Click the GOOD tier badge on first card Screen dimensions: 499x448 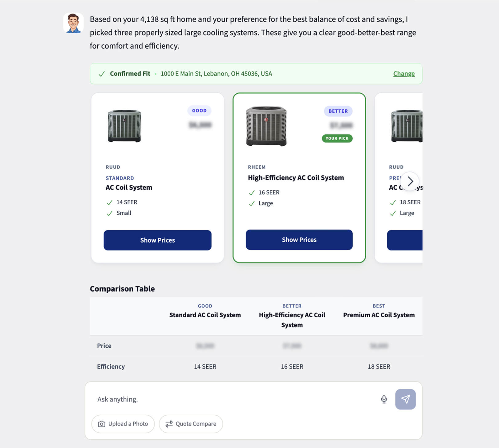point(199,111)
